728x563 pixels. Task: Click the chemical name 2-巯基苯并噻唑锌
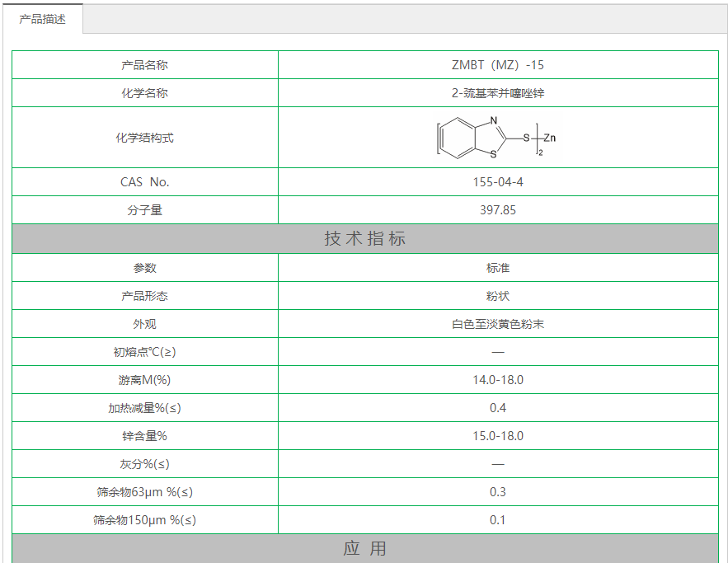497,93
